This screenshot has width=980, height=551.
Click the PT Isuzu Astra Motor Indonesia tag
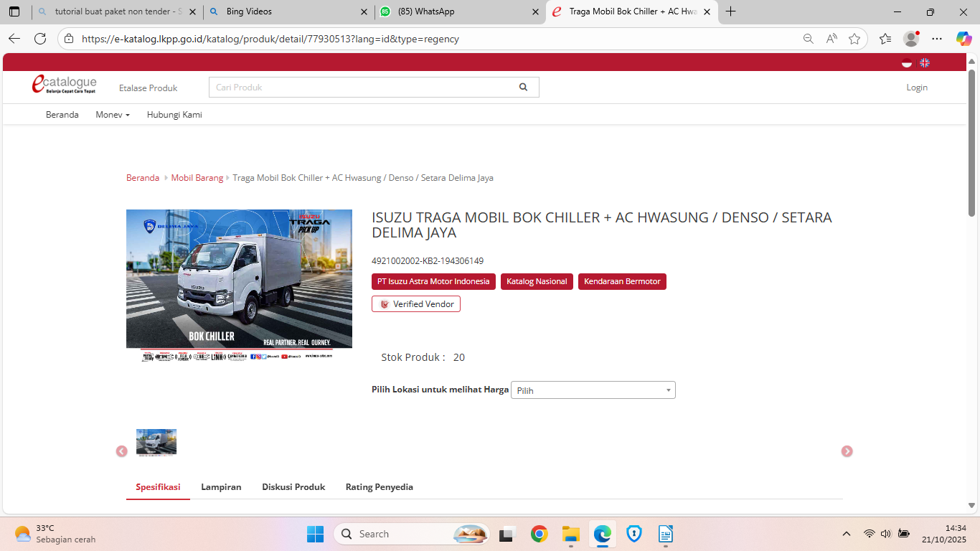433,282
